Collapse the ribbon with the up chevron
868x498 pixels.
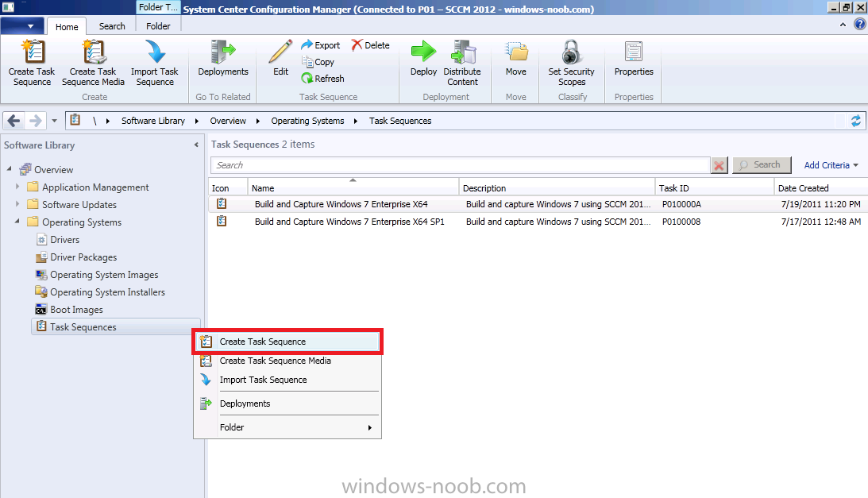click(x=843, y=25)
